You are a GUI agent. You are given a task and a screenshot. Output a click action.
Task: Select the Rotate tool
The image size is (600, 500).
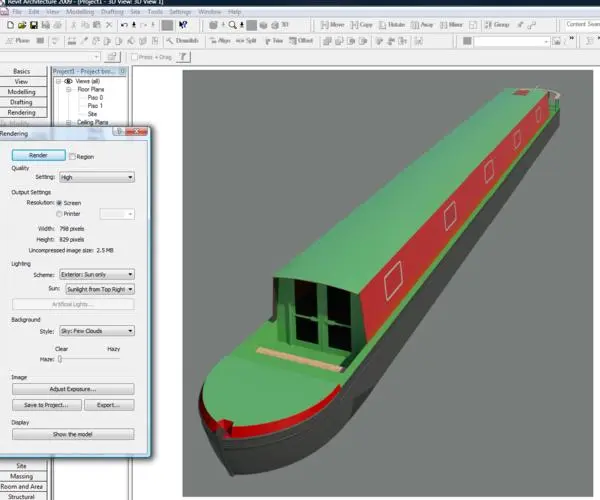(392, 25)
